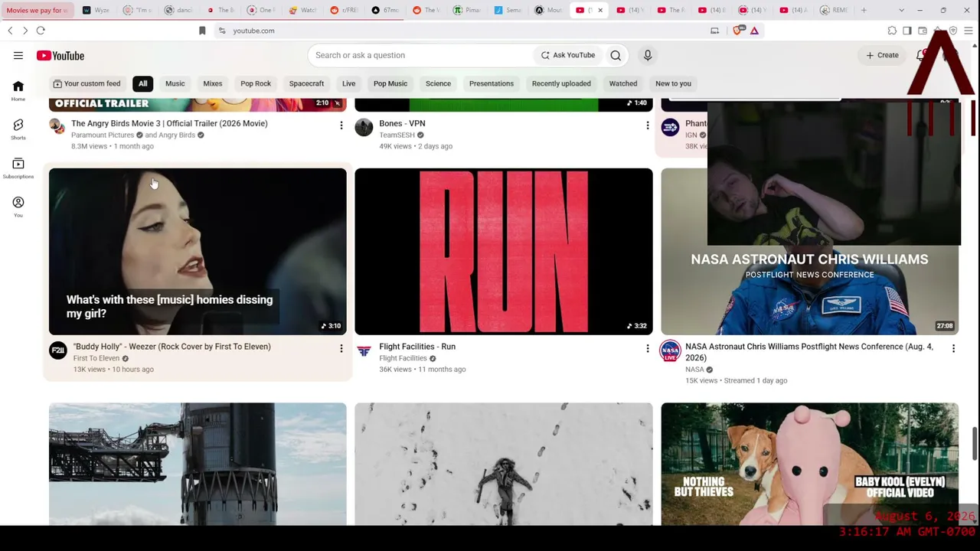The image size is (980, 551).
Task: Select the Presentations filter chip
Action: pos(492,83)
